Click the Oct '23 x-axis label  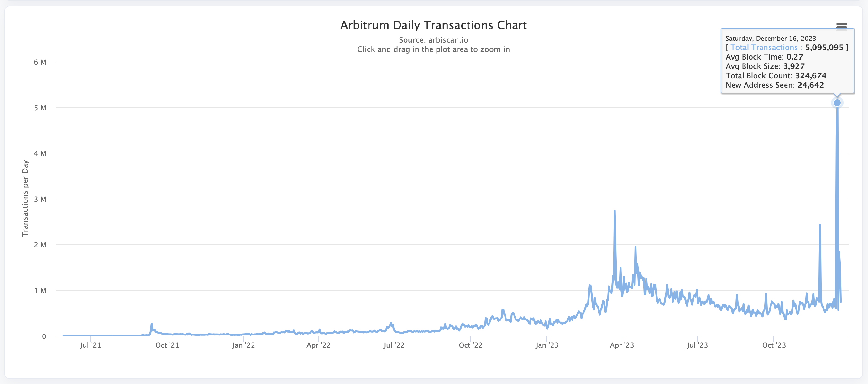[774, 345]
